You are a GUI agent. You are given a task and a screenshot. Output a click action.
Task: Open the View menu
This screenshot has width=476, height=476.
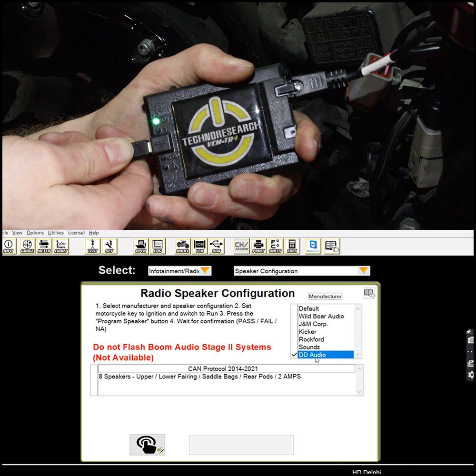click(17, 233)
